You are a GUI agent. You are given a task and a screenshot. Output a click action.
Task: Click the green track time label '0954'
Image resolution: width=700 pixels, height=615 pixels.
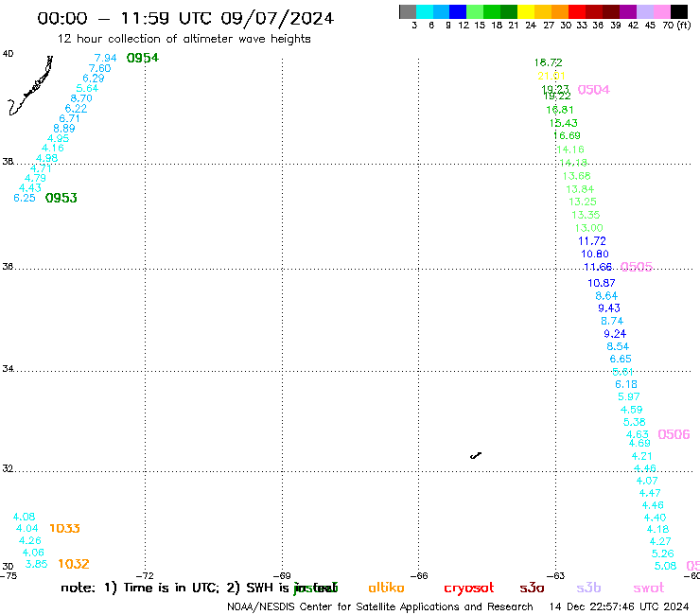pyautogui.click(x=143, y=58)
